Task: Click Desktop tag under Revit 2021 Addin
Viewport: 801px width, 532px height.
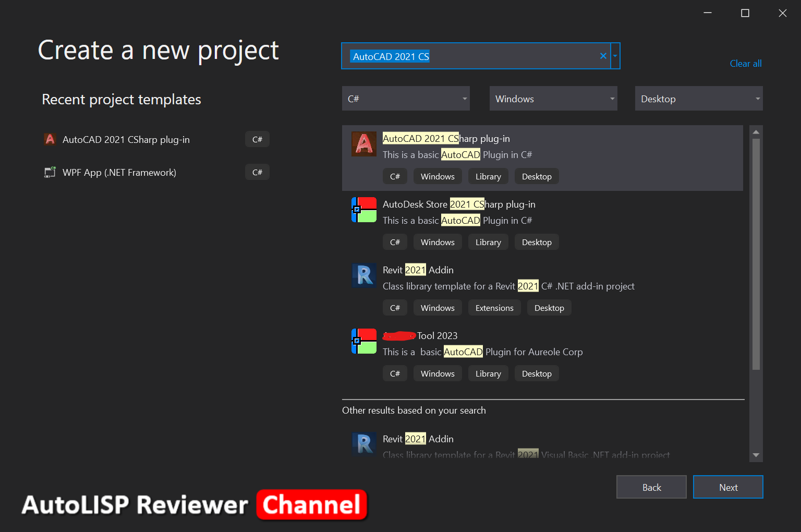Action: [x=549, y=308]
